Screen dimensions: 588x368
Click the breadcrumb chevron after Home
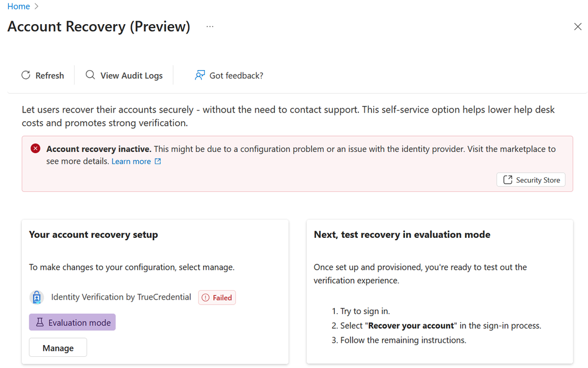coord(37,6)
